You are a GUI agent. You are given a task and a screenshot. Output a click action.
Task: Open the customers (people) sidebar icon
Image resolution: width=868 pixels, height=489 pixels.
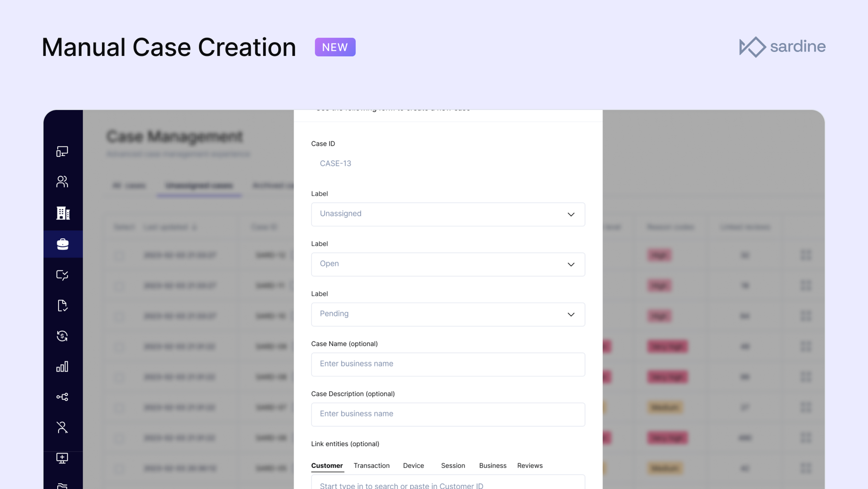(62, 182)
